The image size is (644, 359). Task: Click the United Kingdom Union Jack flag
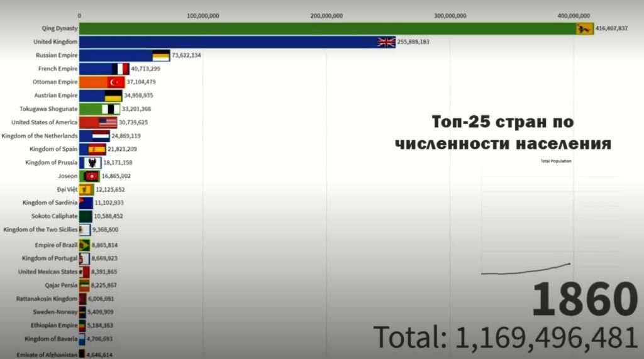pyautogui.click(x=386, y=42)
